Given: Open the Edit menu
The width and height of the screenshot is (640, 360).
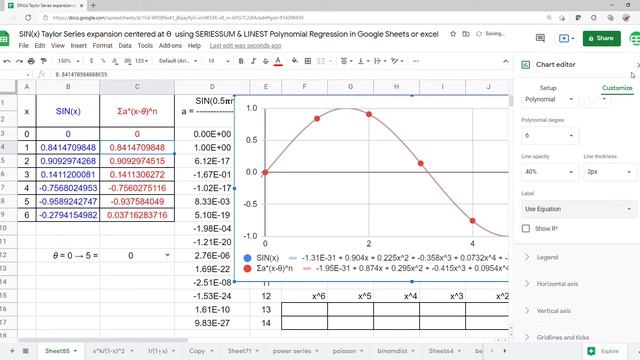Looking at the screenshot, I should tap(40, 45).
